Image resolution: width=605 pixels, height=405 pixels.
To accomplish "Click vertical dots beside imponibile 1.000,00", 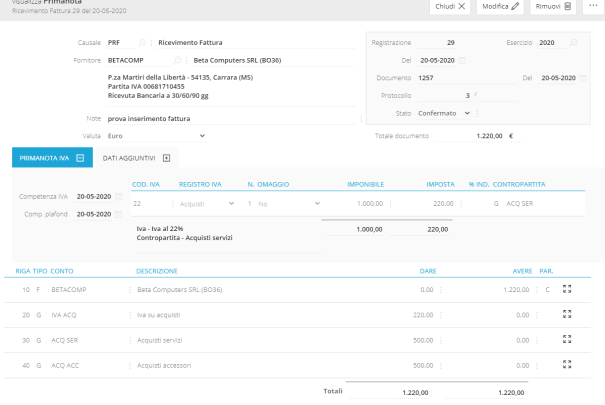I will [390, 204].
